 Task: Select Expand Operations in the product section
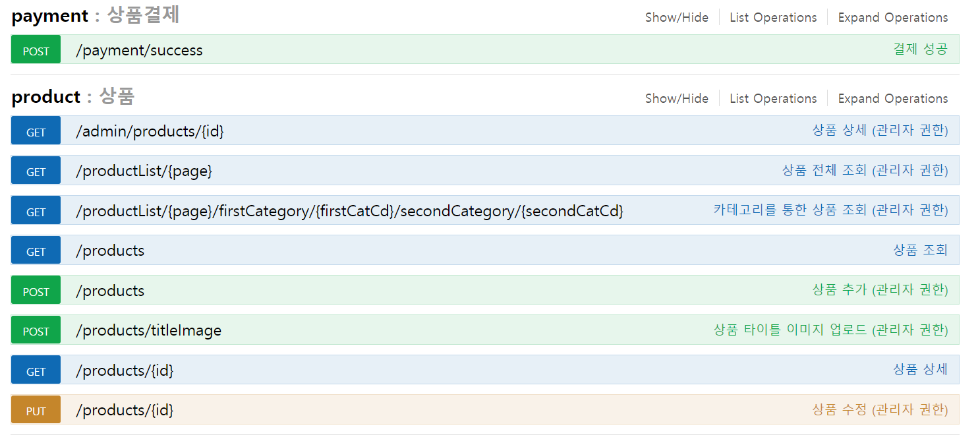[893, 99]
